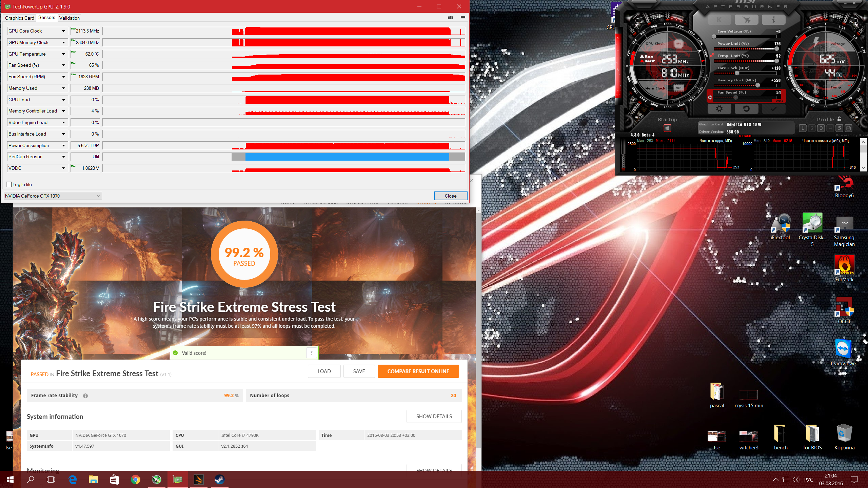Open the fan speed settings gear icon

(710, 98)
